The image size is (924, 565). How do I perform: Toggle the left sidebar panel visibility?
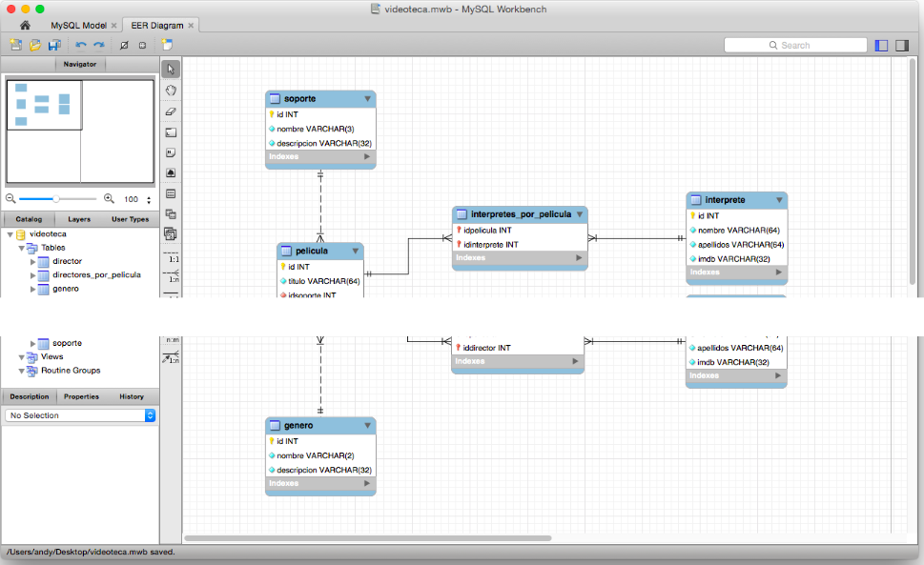[881, 45]
